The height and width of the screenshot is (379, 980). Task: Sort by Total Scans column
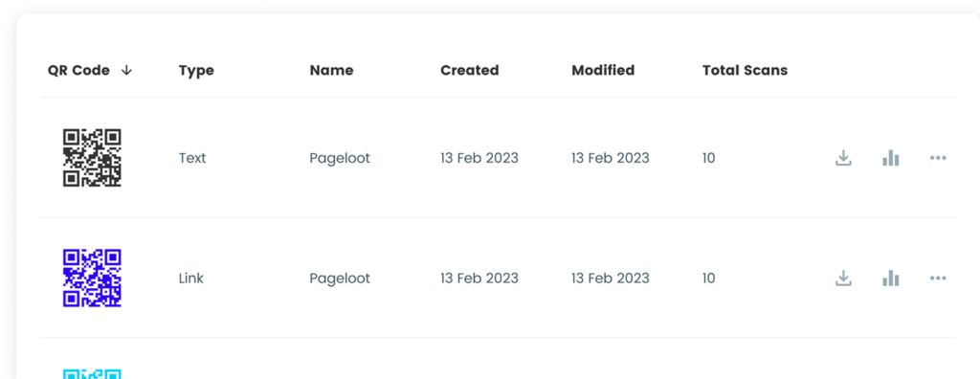[745, 71]
